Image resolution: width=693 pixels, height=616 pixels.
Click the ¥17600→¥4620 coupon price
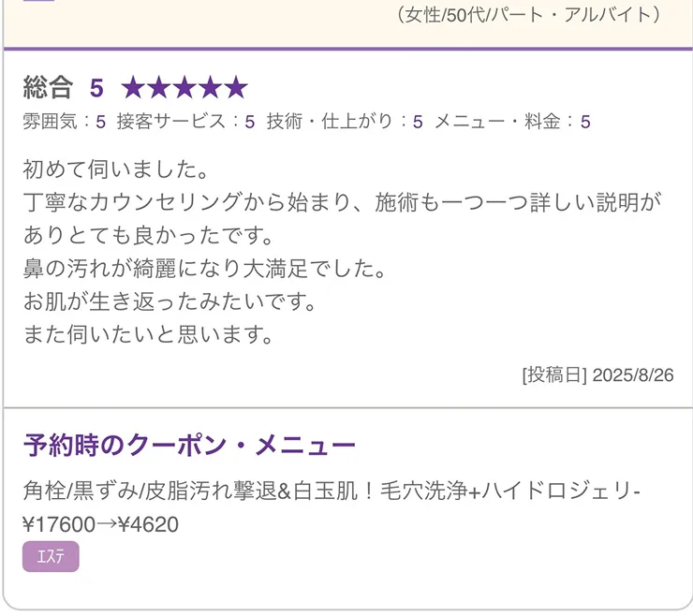tap(100, 525)
